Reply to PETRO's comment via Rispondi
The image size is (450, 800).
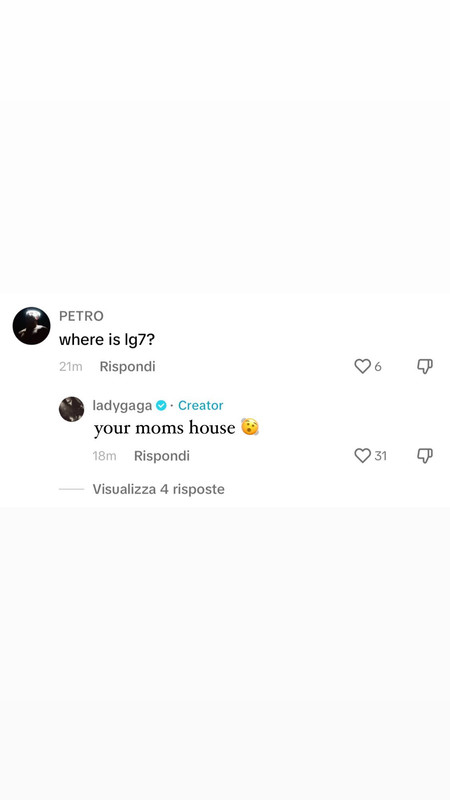click(127, 367)
